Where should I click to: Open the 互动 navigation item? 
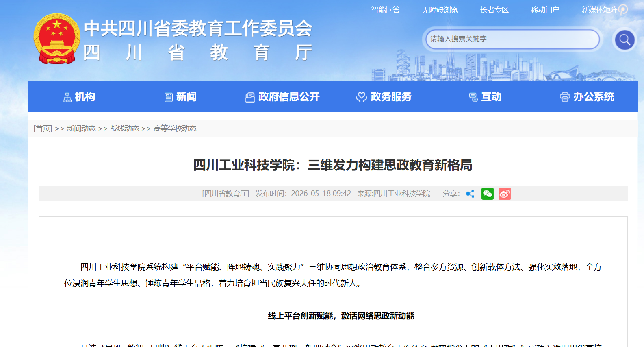(485, 97)
